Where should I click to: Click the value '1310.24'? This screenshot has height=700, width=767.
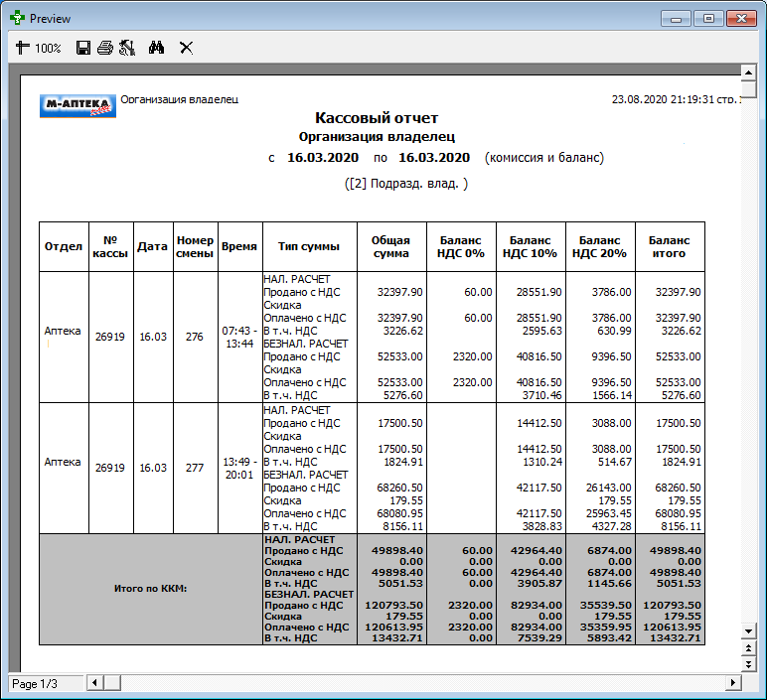coord(542,462)
